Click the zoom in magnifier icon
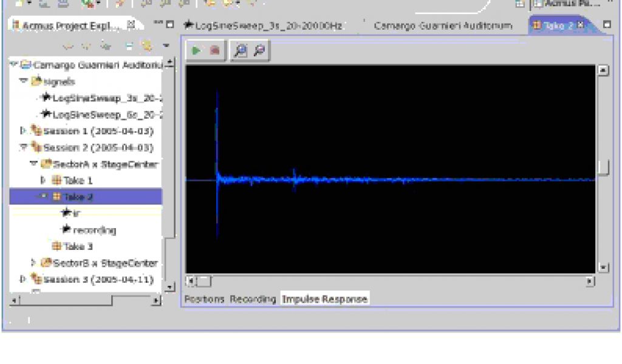The height and width of the screenshot is (364, 622). click(241, 51)
